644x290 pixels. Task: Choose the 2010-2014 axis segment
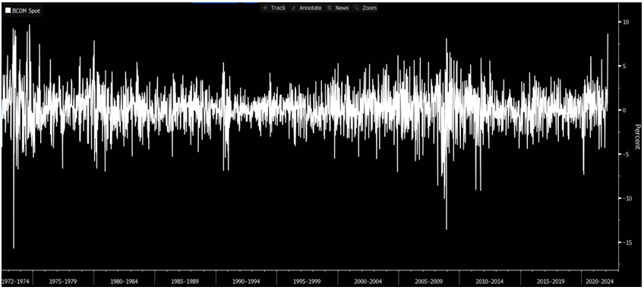(490, 282)
